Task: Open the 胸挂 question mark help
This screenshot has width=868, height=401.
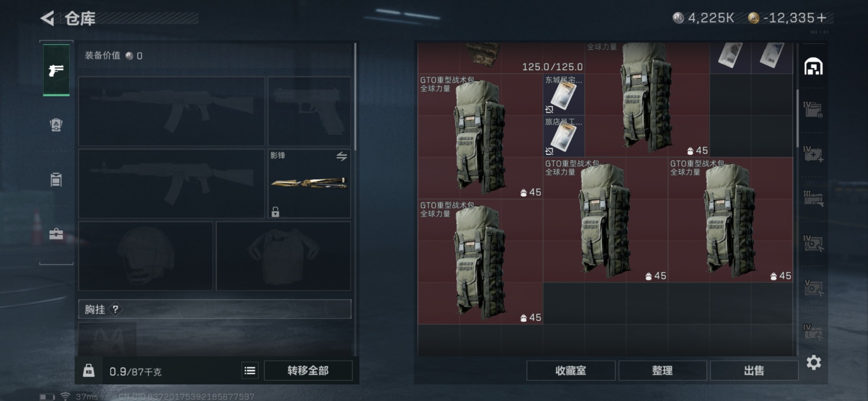Action: 116,309
